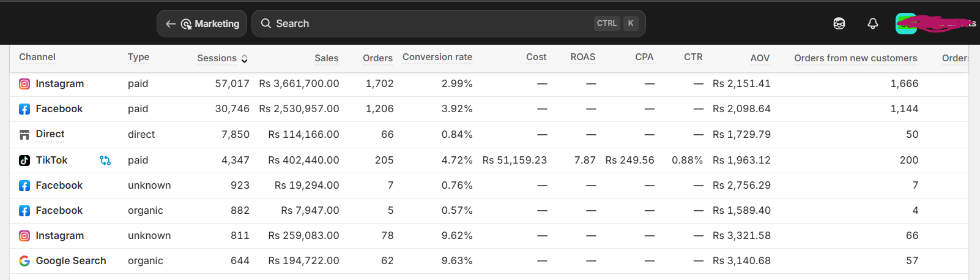Go back to Marketing
The height and width of the screenshot is (280, 980).
(x=202, y=24)
